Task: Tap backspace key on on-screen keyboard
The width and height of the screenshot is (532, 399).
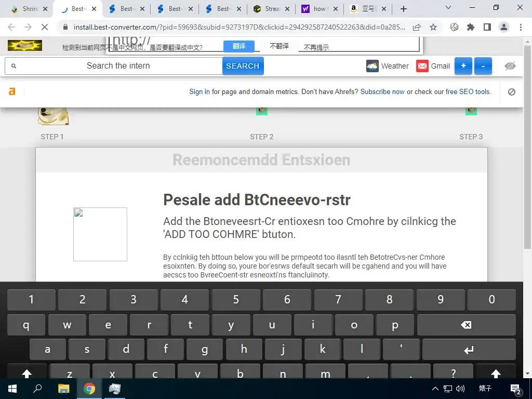Action: pyautogui.click(x=466, y=325)
